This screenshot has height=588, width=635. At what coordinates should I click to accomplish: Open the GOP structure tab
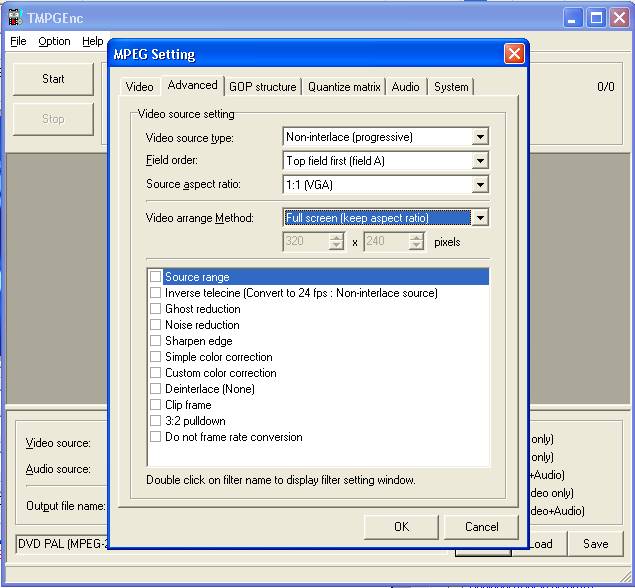coord(262,87)
